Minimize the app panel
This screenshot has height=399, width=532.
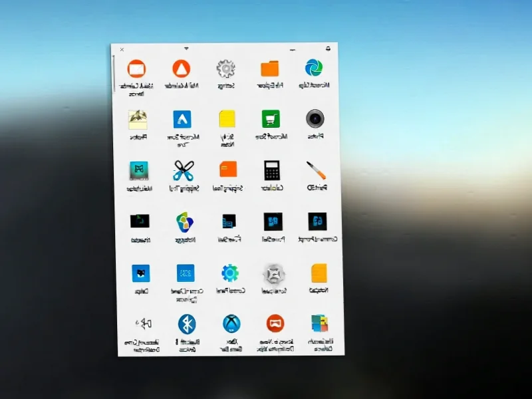(x=291, y=49)
